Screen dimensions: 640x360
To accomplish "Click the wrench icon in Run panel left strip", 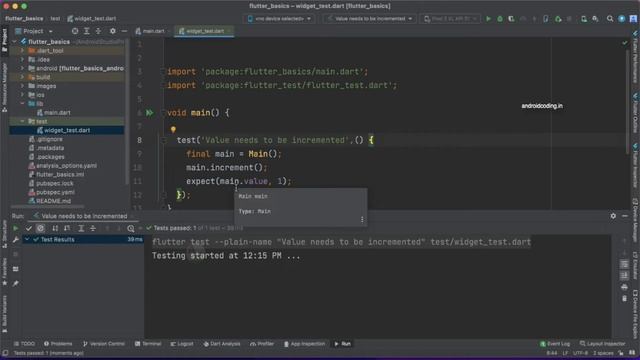I will (x=16, y=240).
